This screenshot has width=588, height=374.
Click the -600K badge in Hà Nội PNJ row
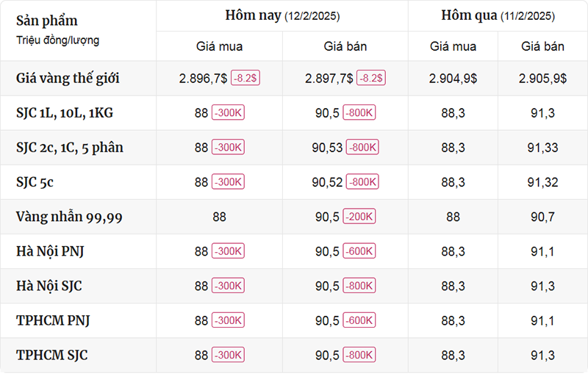(359, 251)
